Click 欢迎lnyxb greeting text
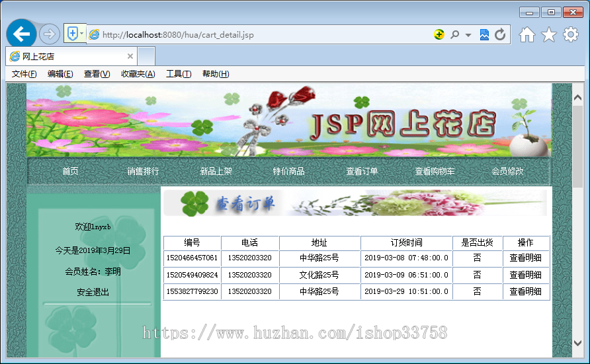590x364 pixels. pyautogui.click(x=93, y=227)
